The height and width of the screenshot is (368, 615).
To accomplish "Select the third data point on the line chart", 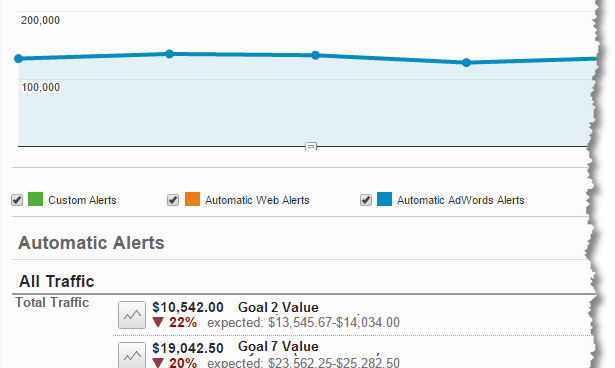I will pos(315,55).
